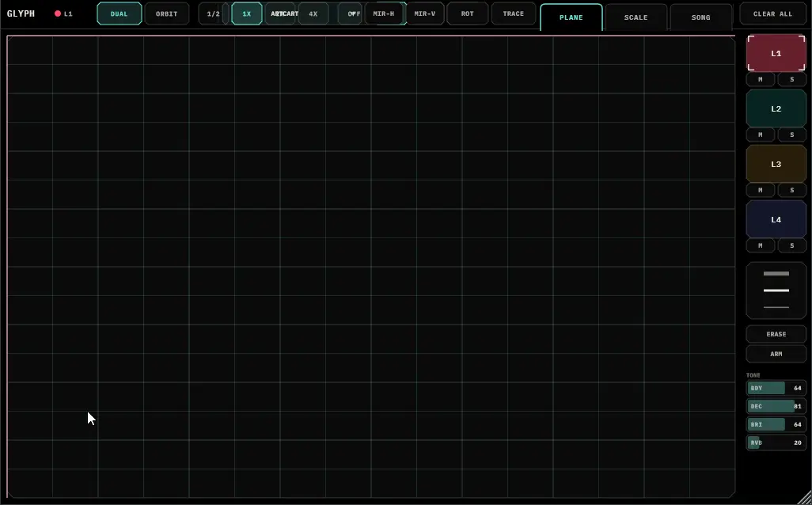Click the red L1 record indicator
This screenshot has height=505, width=812.
58,14
